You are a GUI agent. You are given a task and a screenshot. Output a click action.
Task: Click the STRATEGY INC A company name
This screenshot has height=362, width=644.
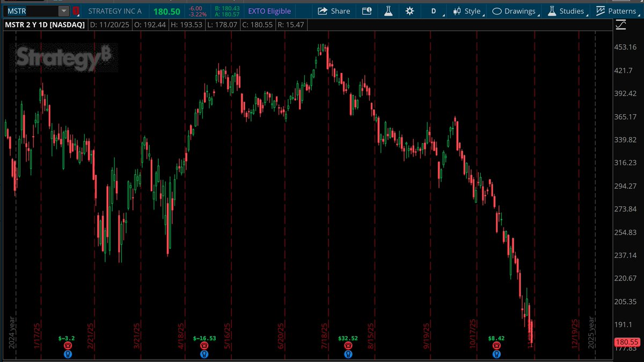click(115, 11)
